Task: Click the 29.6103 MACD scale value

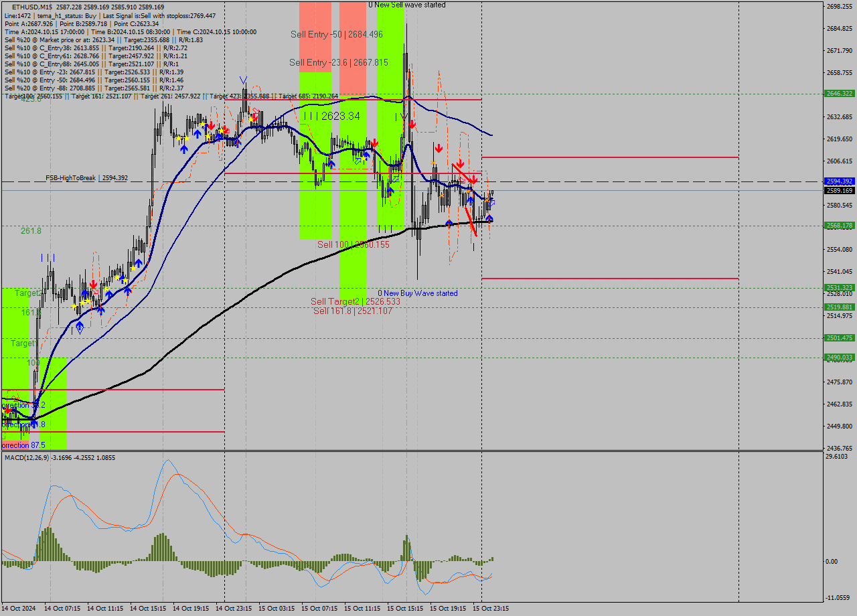Action: click(838, 457)
